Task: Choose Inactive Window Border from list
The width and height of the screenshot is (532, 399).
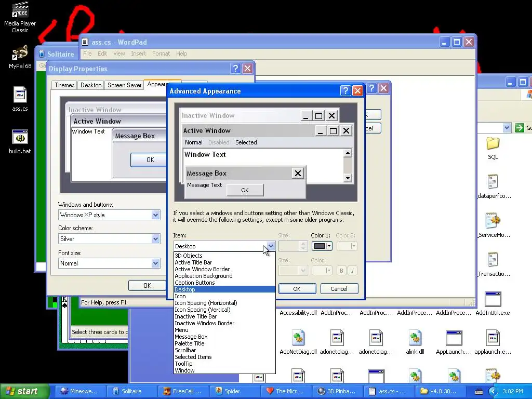Action: (224, 323)
